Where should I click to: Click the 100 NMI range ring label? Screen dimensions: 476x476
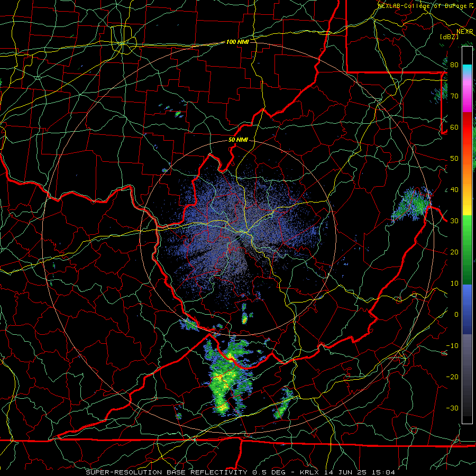(237, 42)
